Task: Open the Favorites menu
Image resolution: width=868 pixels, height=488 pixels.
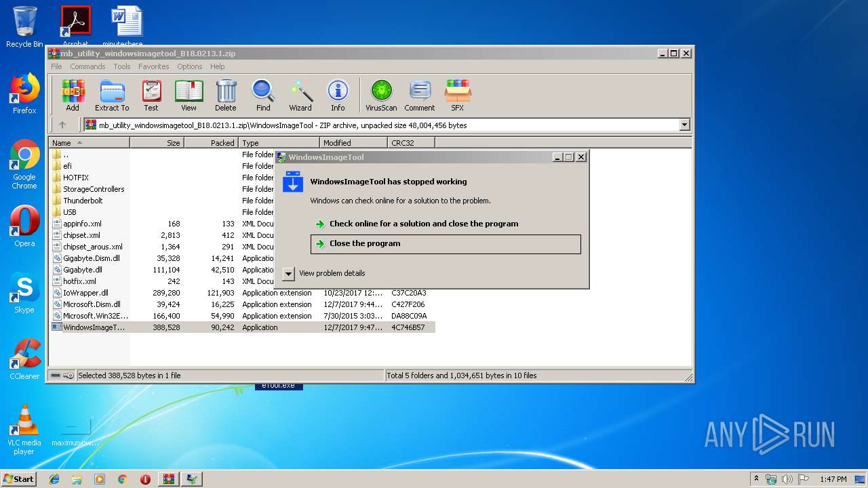Action: coord(154,66)
